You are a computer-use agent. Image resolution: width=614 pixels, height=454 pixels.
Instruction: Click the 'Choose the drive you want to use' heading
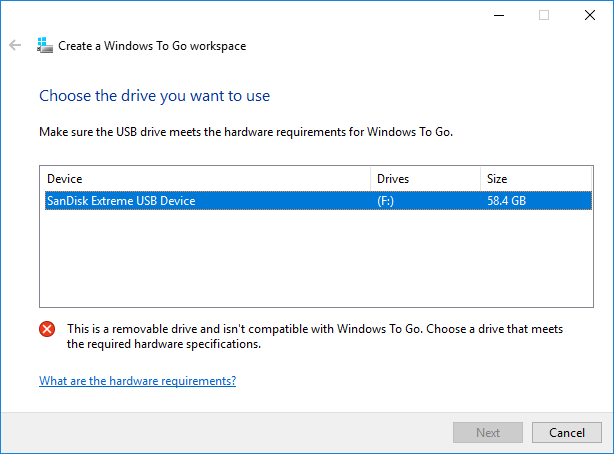coord(154,96)
